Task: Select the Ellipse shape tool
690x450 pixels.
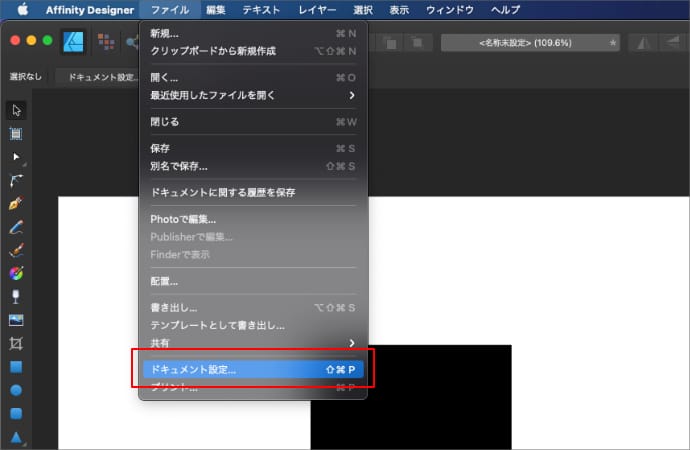Action: click(x=16, y=390)
